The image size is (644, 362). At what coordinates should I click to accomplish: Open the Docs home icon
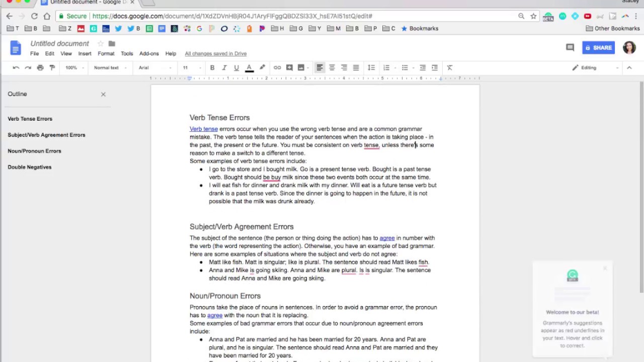pyautogui.click(x=16, y=48)
